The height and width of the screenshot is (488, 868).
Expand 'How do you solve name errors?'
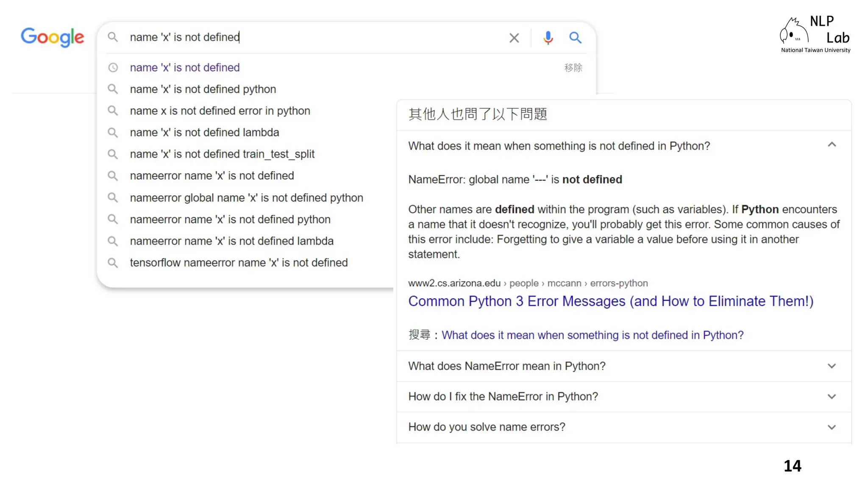click(832, 427)
